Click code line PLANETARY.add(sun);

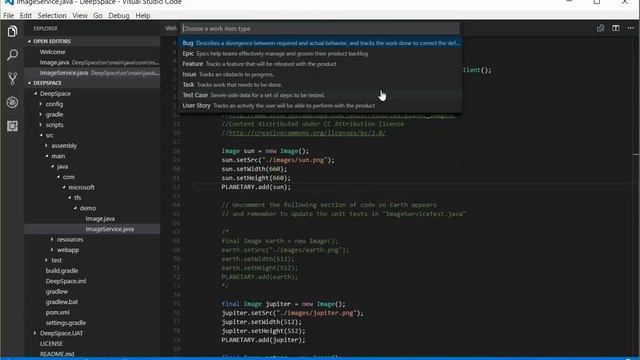coord(256,187)
